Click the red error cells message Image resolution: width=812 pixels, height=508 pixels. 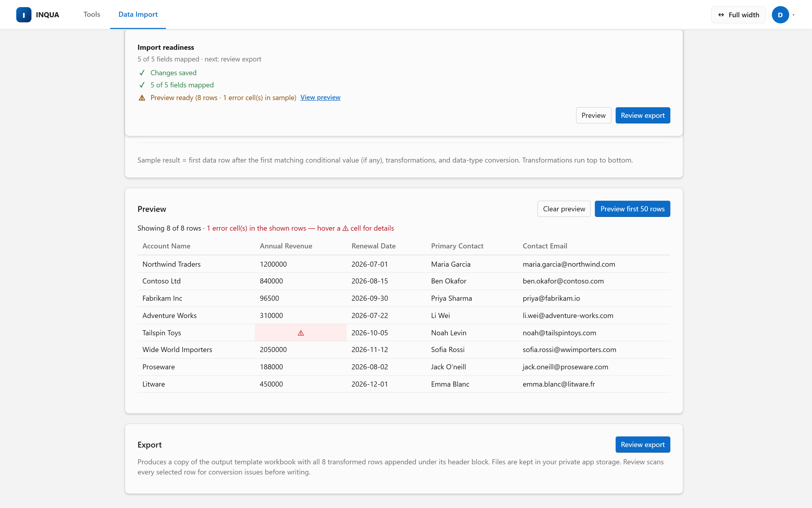[300, 228]
